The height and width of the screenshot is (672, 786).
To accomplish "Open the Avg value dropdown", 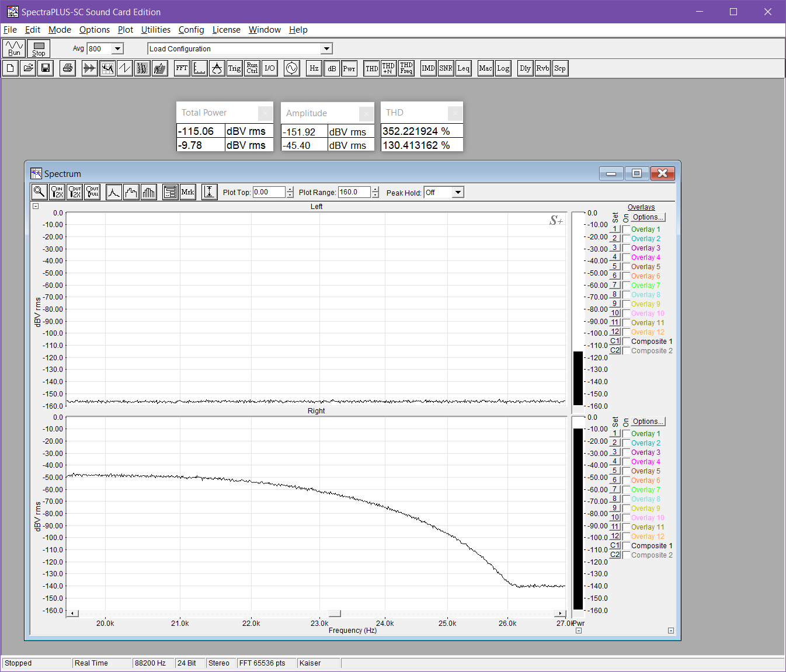I will (117, 49).
